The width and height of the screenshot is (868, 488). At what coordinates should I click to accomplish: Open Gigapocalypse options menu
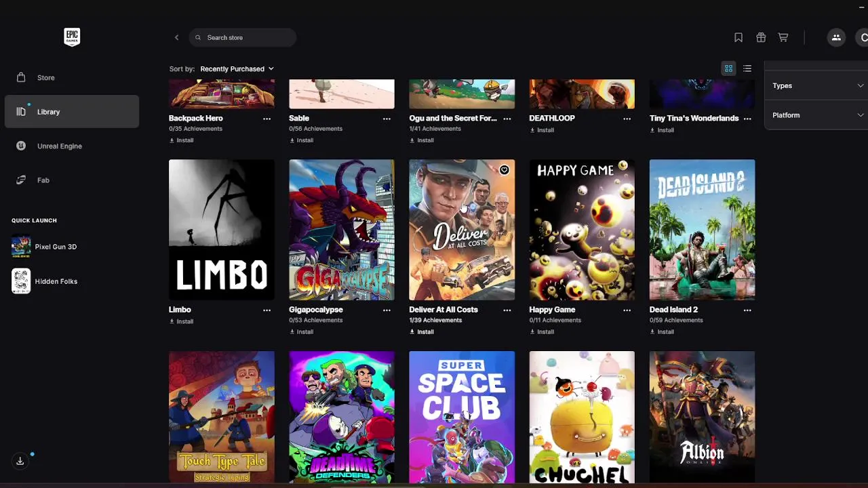[x=387, y=310]
